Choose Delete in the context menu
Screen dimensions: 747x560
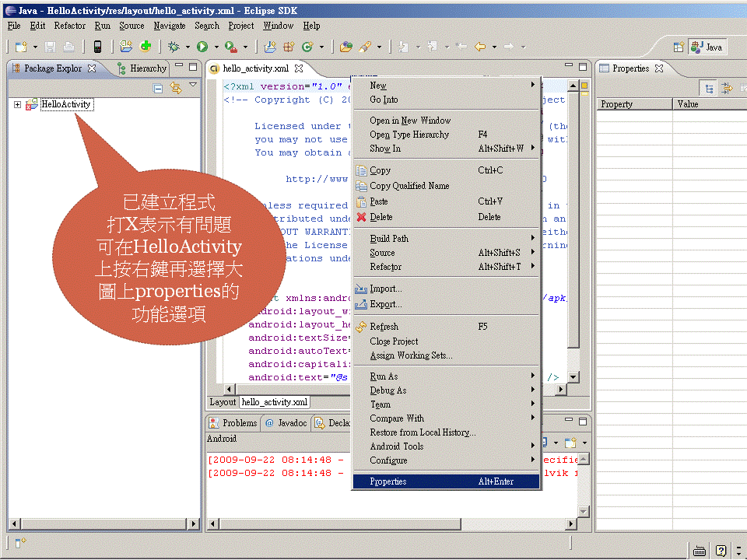pyautogui.click(x=447, y=217)
